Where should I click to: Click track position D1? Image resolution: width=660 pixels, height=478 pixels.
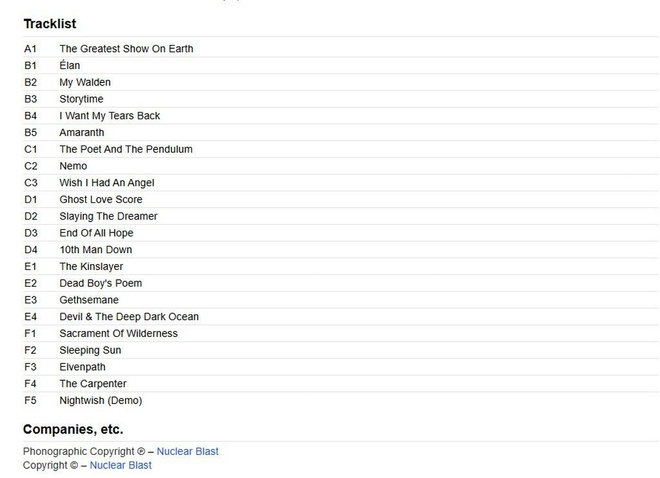(x=31, y=199)
